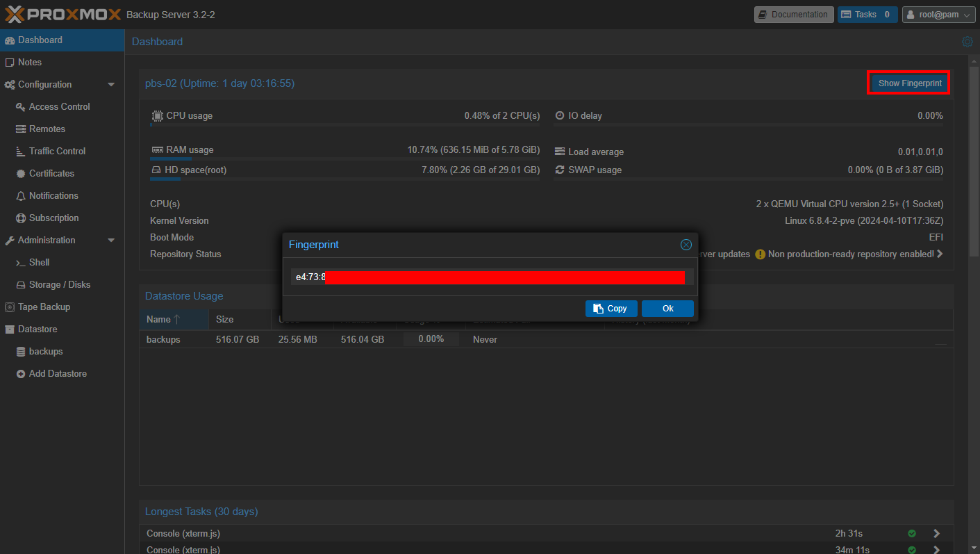Collapse the Administration section arrow
This screenshot has width=980, height=554.
(111, 241)
